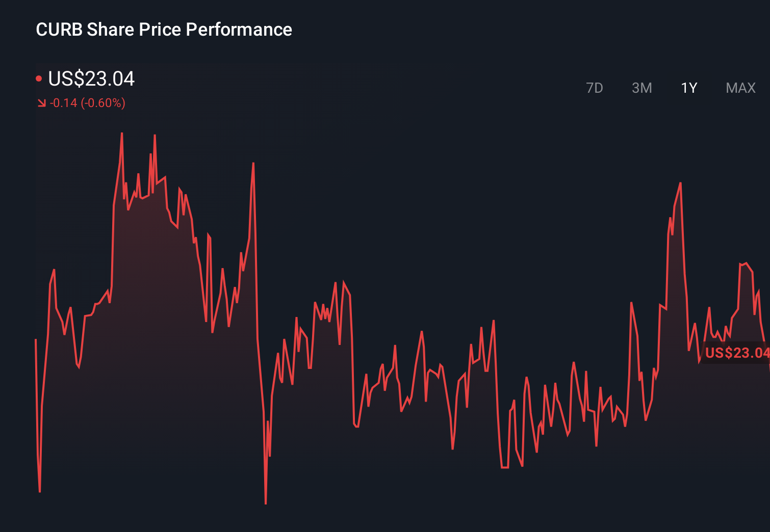
Task: Click the US$23.04 chart tooltip tag
Action: (x=737, y=352)
